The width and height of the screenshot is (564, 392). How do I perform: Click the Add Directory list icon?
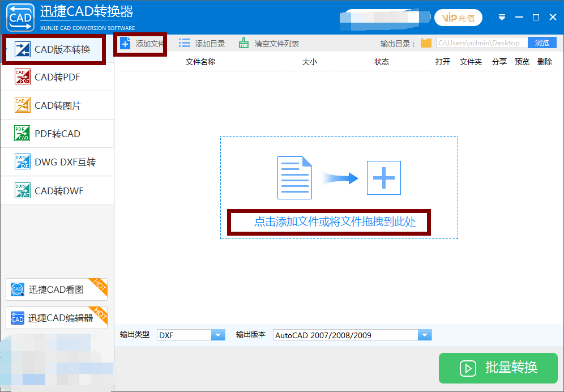pyautogui.click(x=185, y=43)
